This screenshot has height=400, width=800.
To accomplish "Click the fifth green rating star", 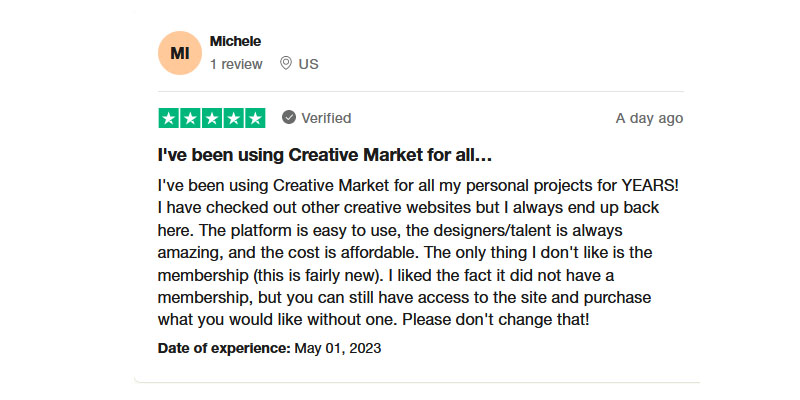I will [x=254, y=118].
